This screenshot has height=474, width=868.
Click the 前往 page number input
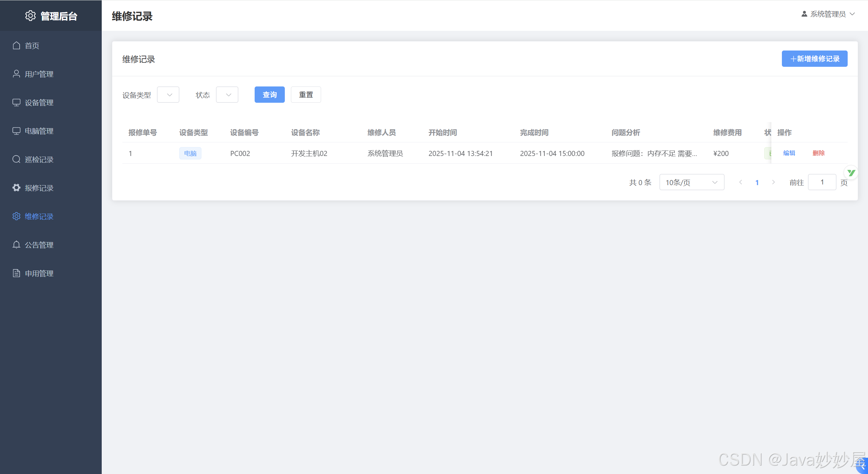click(x=822, y=182)
